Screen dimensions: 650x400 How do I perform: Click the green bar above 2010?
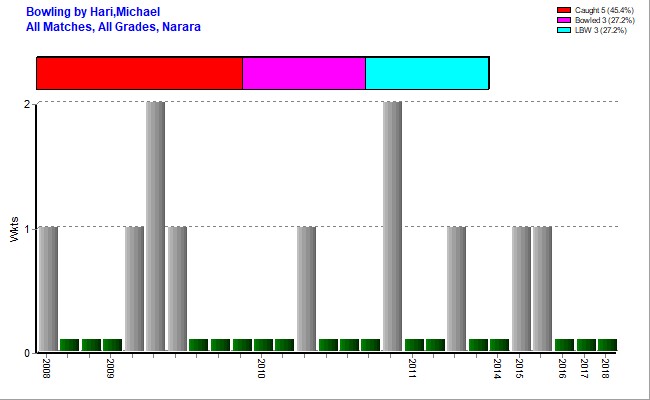pyautogui.click(x=263, y=345)
